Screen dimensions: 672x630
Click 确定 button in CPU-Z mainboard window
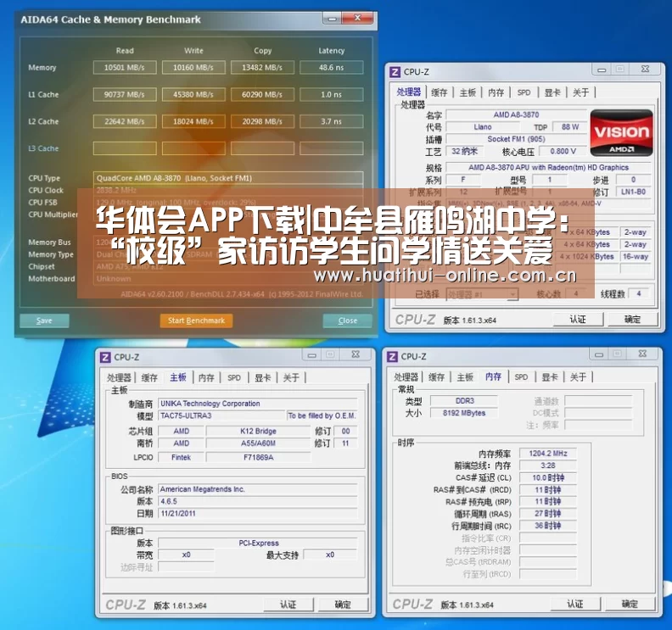pyautogui.click(x=343, y=605)
